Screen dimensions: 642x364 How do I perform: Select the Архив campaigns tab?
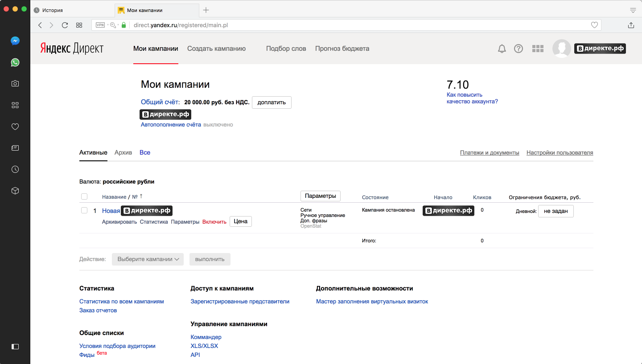(123, 152)
